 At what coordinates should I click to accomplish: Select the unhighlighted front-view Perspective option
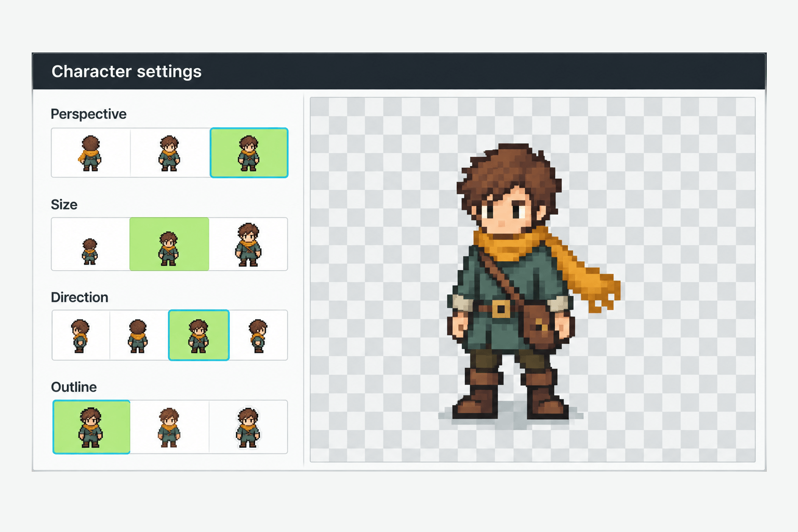pos(170,153)
